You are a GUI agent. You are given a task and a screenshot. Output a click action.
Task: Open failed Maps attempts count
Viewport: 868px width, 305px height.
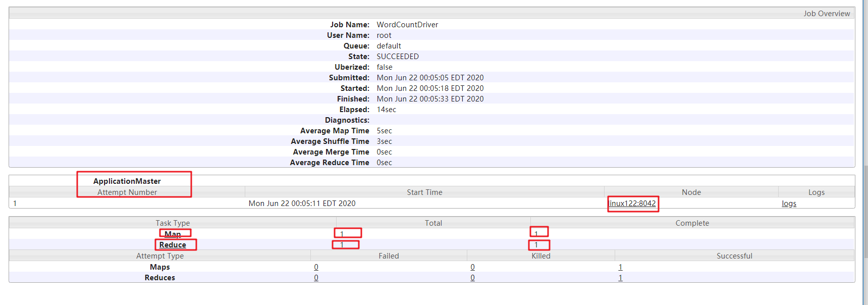coord(316,267)
